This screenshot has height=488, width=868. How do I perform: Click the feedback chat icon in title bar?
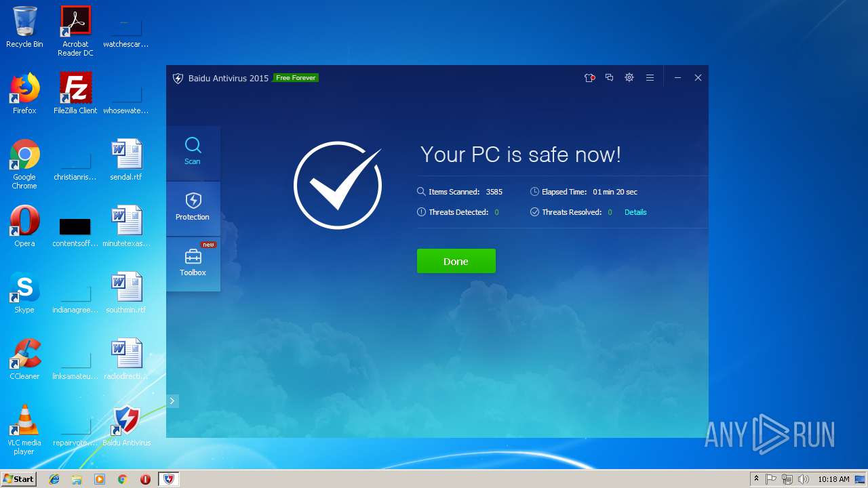609,78
